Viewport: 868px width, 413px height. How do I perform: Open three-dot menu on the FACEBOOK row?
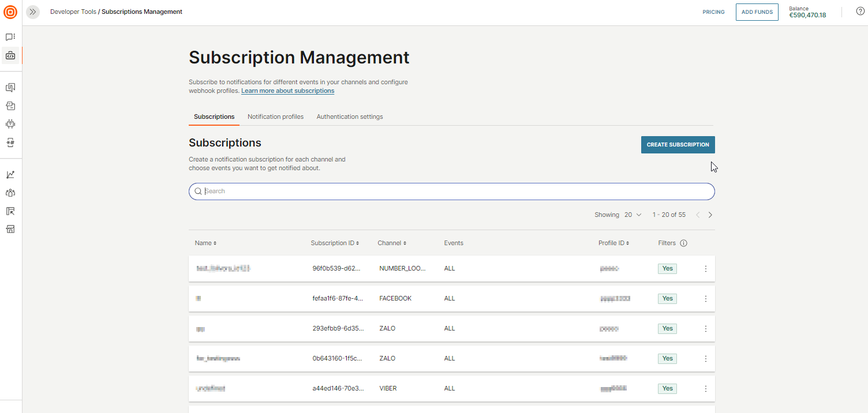coord(705,298)
